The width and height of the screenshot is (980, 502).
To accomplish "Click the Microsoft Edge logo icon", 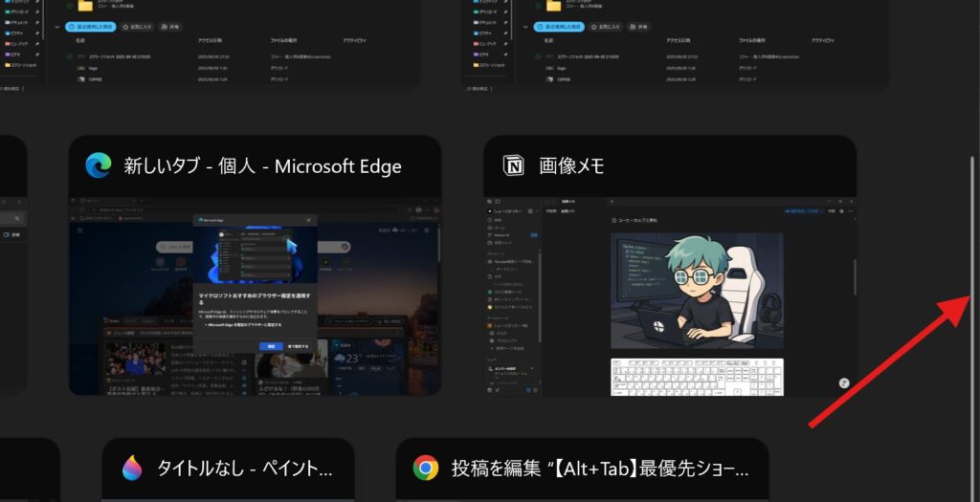I will pos(98,166).
